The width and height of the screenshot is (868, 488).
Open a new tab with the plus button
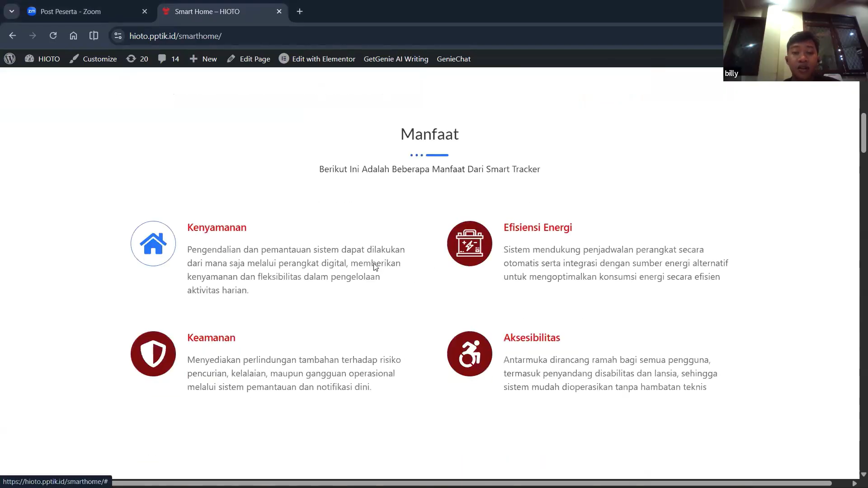tap(300, 11)
